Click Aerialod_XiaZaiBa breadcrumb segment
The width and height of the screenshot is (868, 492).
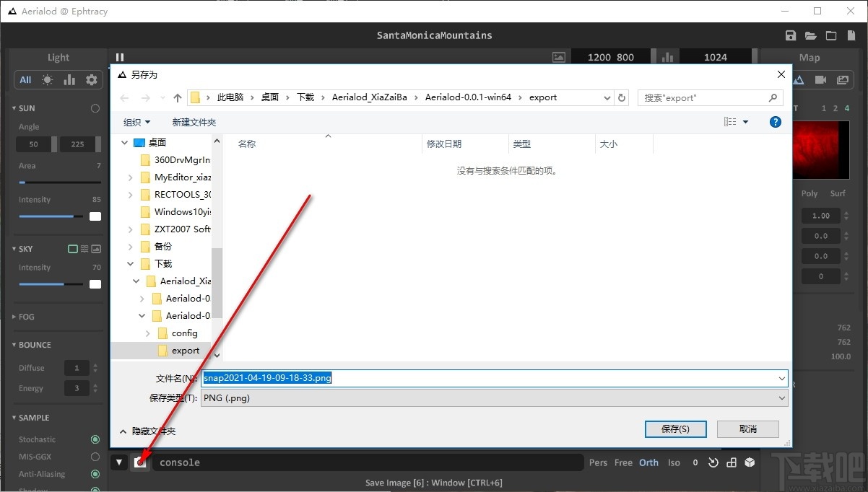(370, 97)
